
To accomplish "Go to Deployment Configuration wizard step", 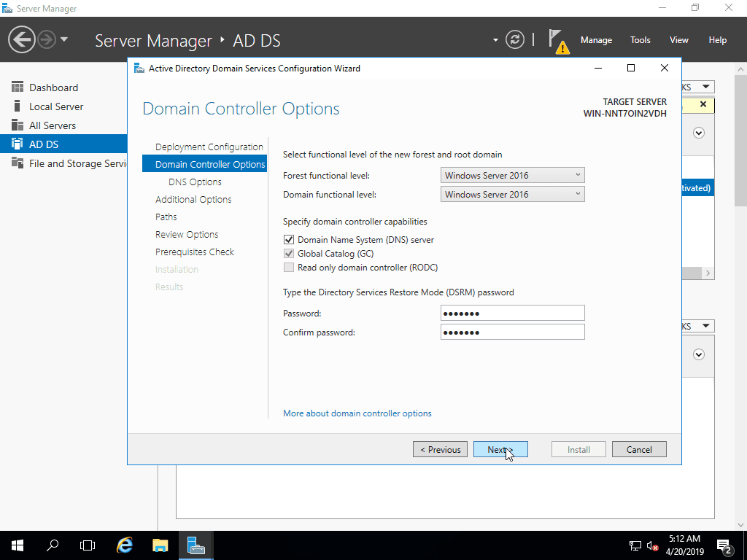I will coord(209,147).
